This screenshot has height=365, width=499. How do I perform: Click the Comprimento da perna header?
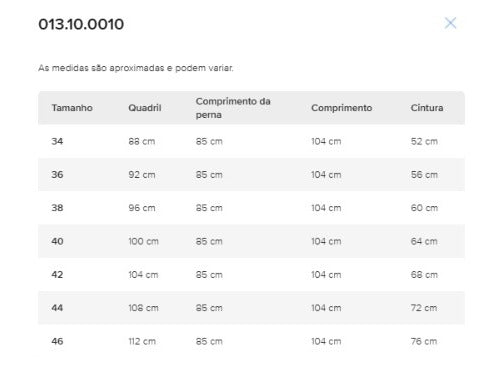[233, 108]
